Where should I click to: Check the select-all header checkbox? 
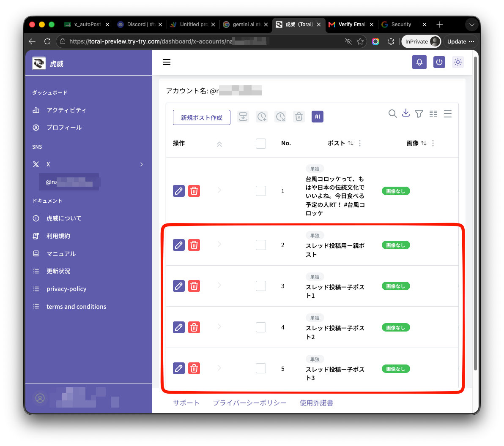tap(261, 143)
